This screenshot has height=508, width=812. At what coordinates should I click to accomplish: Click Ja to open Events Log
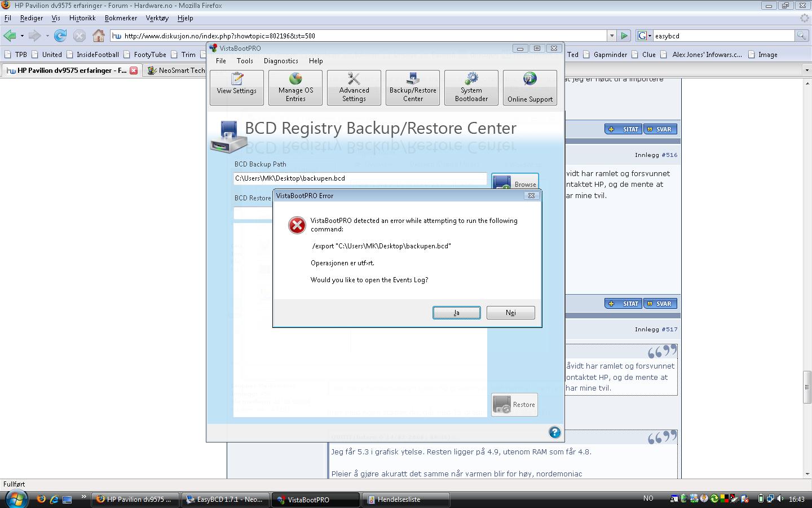[x=457, y=313]
